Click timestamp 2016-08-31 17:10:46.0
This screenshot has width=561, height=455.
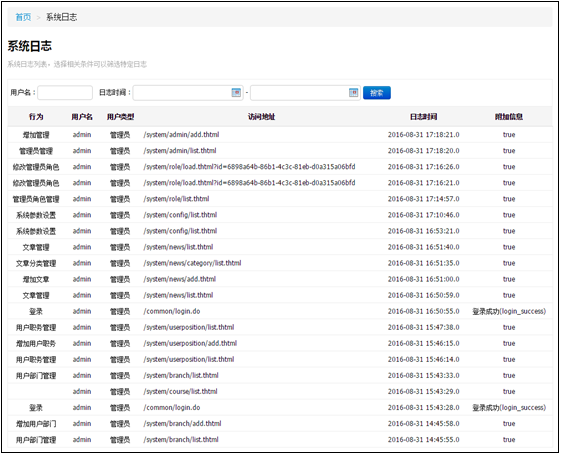click(424, 215)
